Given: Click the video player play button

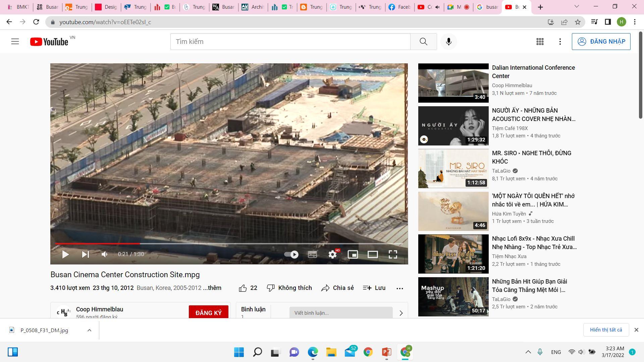Looking at the screenshot, I should 65,254.
